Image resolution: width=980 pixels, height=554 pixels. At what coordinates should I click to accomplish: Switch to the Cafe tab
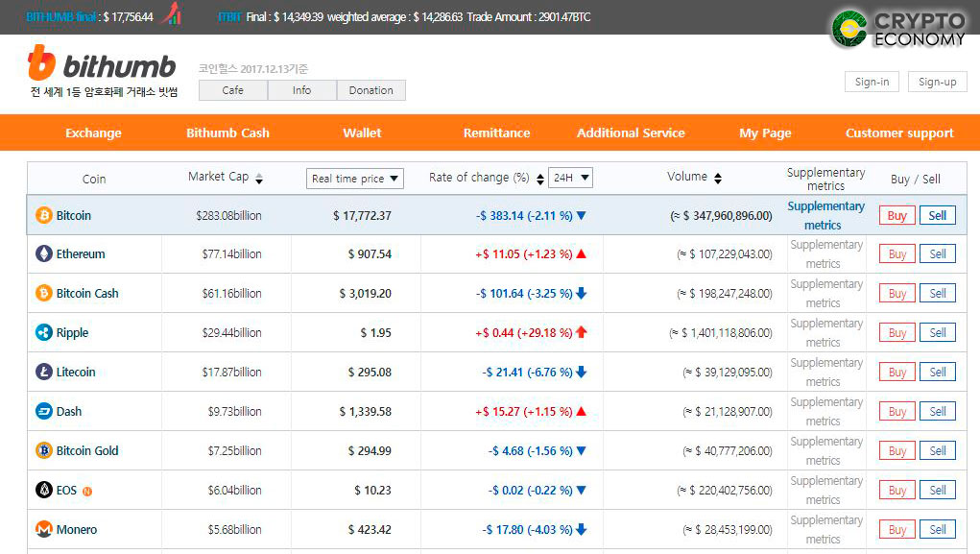pyautogui.click(x=233, y=90)
